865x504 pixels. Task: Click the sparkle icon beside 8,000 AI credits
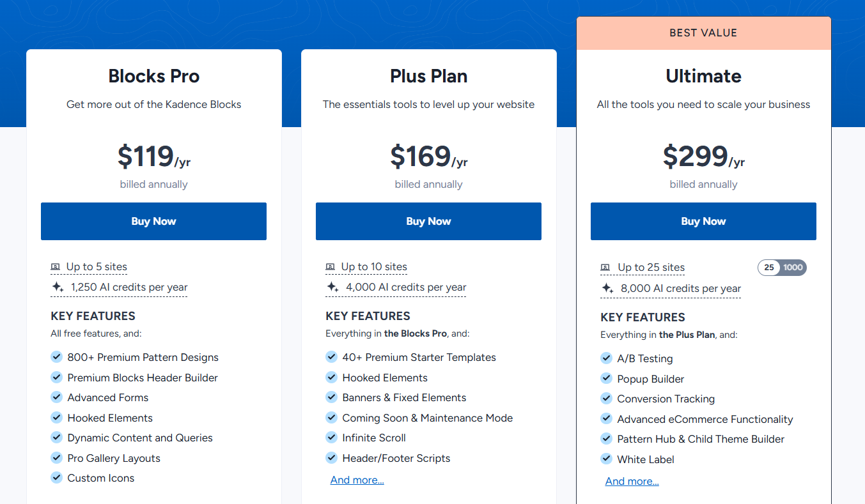(606, 289)
